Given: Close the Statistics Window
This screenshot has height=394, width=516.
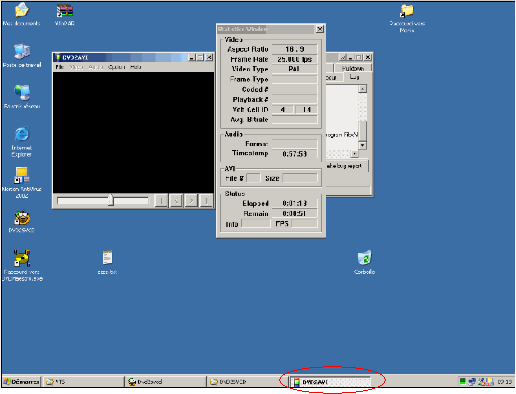Looking at the screenshot, I should [320, 29].
